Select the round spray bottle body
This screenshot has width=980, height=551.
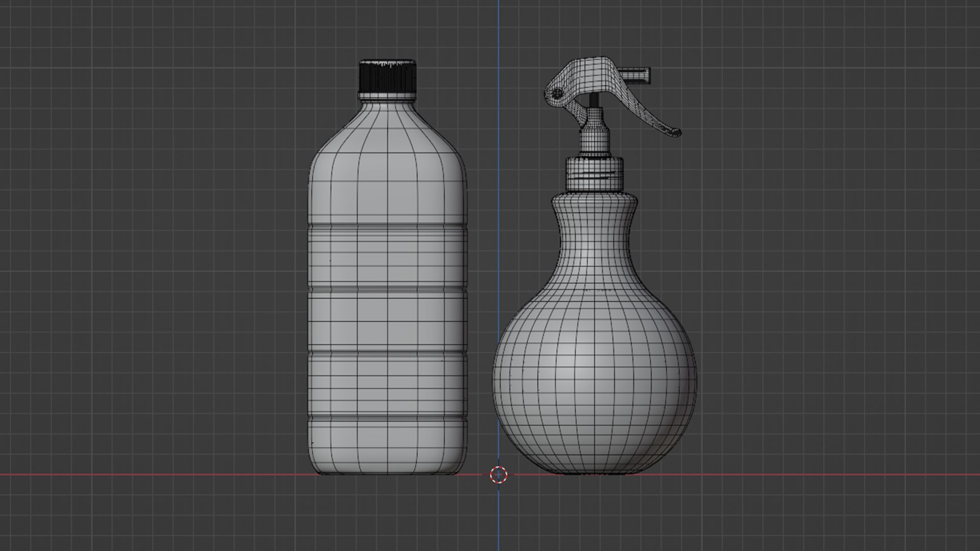coord(595,334)
